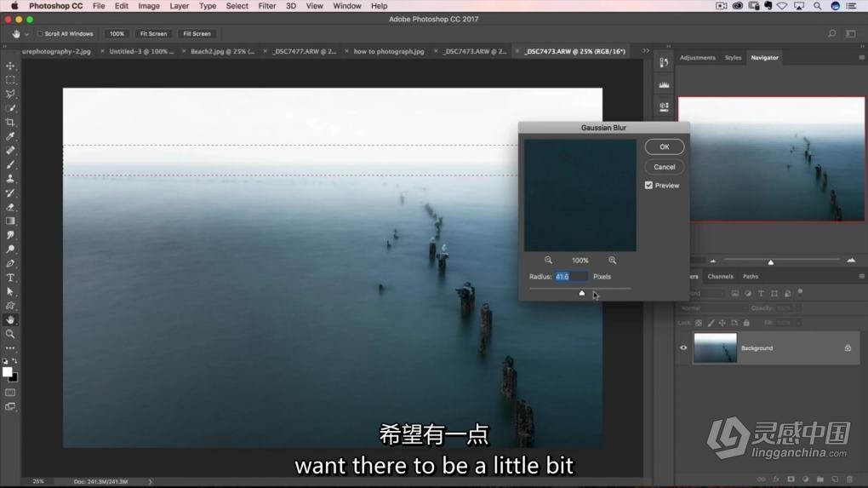
Task: Zoom in the Gaussian Blur preview
Action: 612,260
